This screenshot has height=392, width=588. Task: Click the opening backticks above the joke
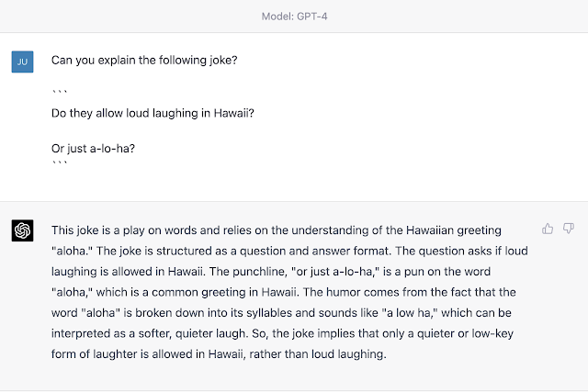59,94
